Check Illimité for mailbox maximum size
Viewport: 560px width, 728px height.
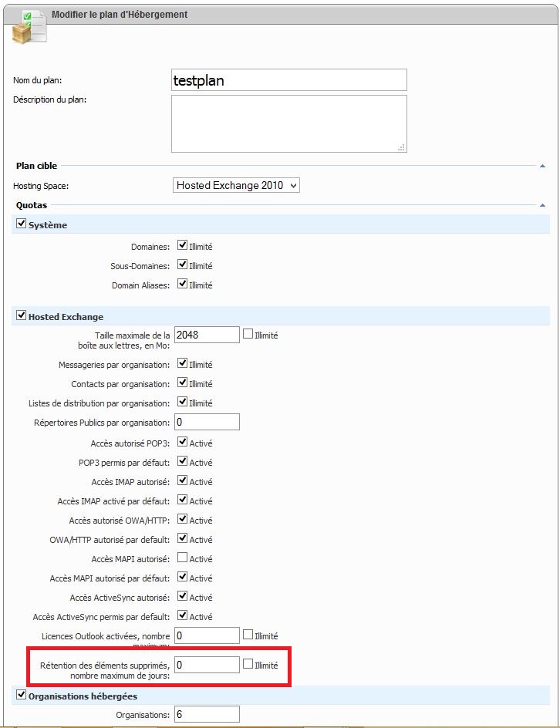(248, 335)
